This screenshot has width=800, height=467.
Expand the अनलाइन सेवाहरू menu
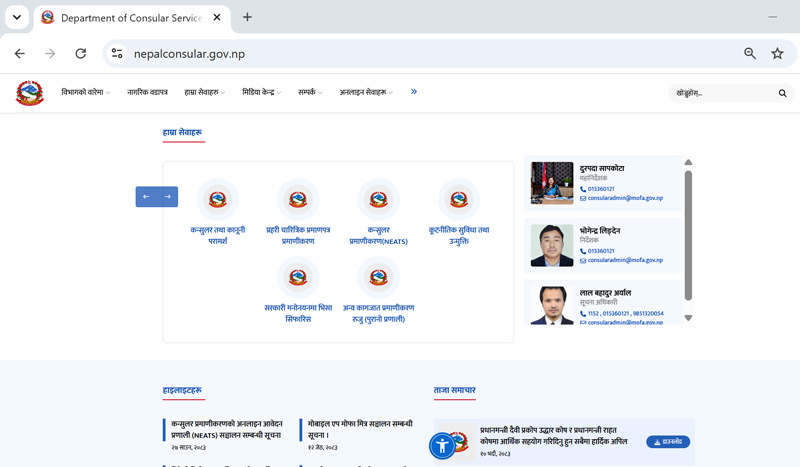pos(366,92)
